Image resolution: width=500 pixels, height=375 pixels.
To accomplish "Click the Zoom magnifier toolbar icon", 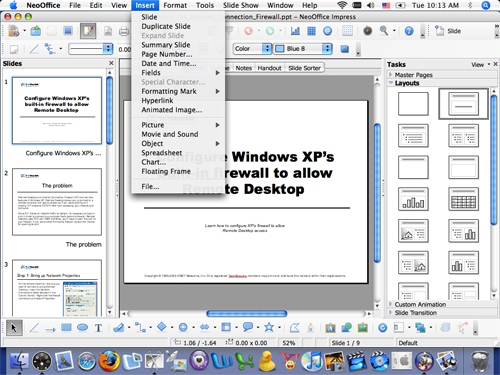I will [384, 31].
